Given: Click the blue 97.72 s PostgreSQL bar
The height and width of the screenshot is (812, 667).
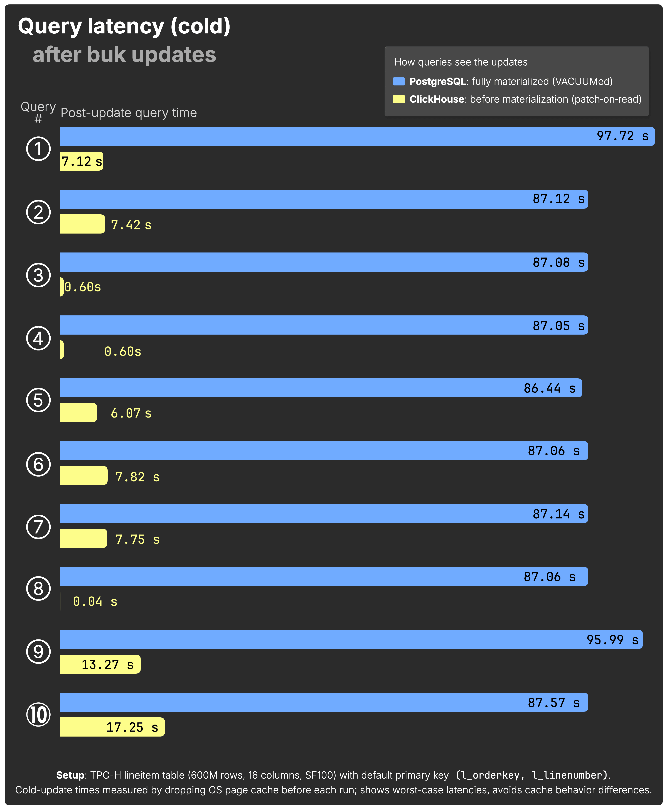Looking at the screenshot, I should [x=327, y=136].
